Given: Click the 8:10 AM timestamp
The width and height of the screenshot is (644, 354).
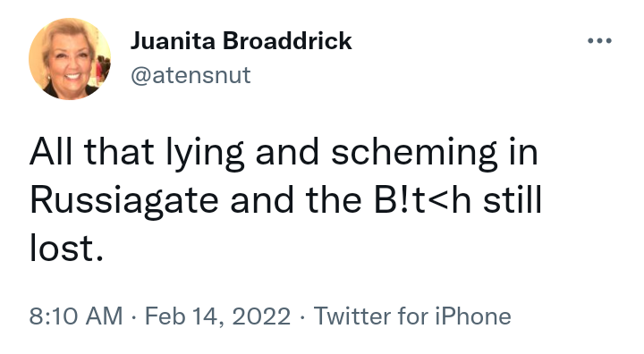Looking at the screenshot, I should coord(76,316).
